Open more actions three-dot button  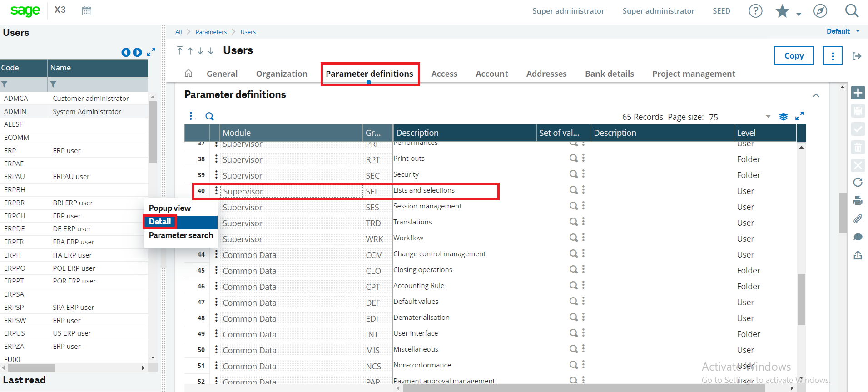click(833, 56)
